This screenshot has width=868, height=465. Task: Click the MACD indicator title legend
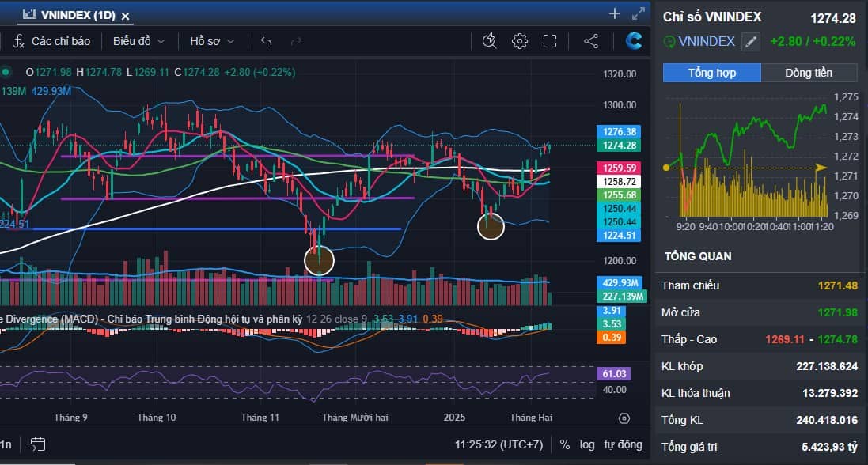coord(151,319)
